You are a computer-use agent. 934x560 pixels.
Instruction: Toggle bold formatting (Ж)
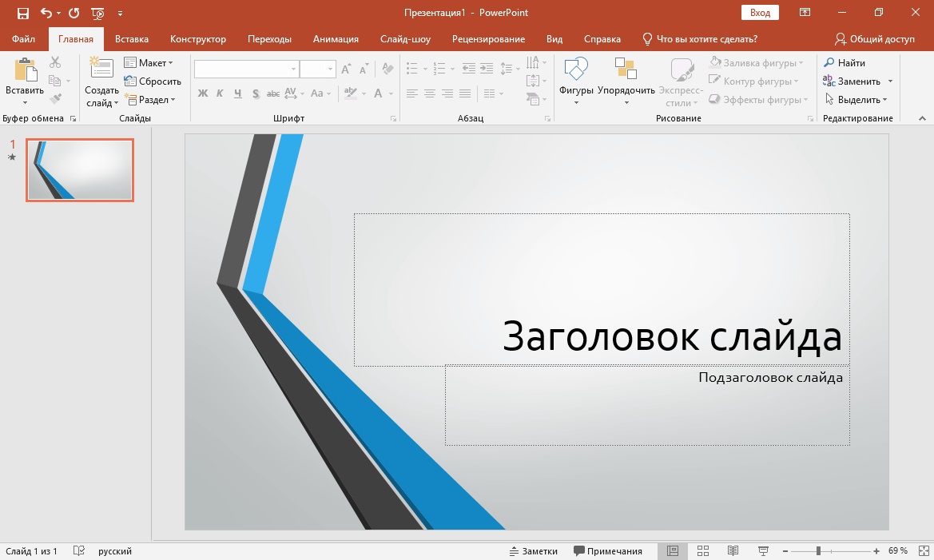coord(203,93)
